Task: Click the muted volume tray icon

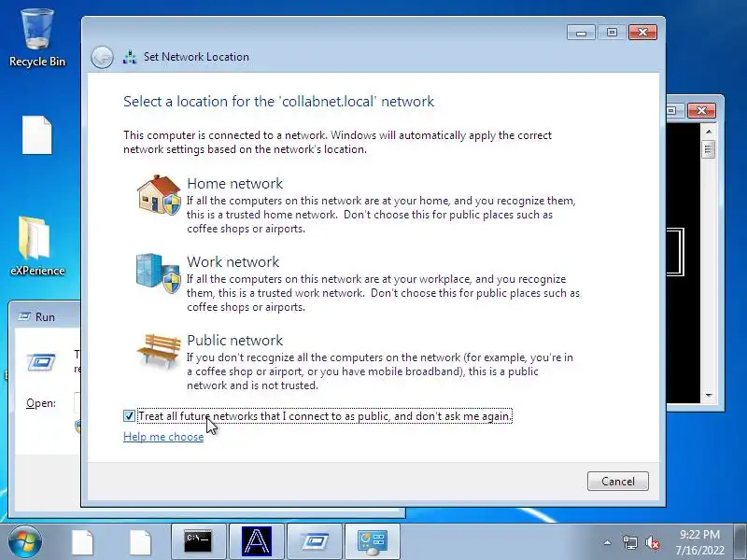Action: [653, 542]
